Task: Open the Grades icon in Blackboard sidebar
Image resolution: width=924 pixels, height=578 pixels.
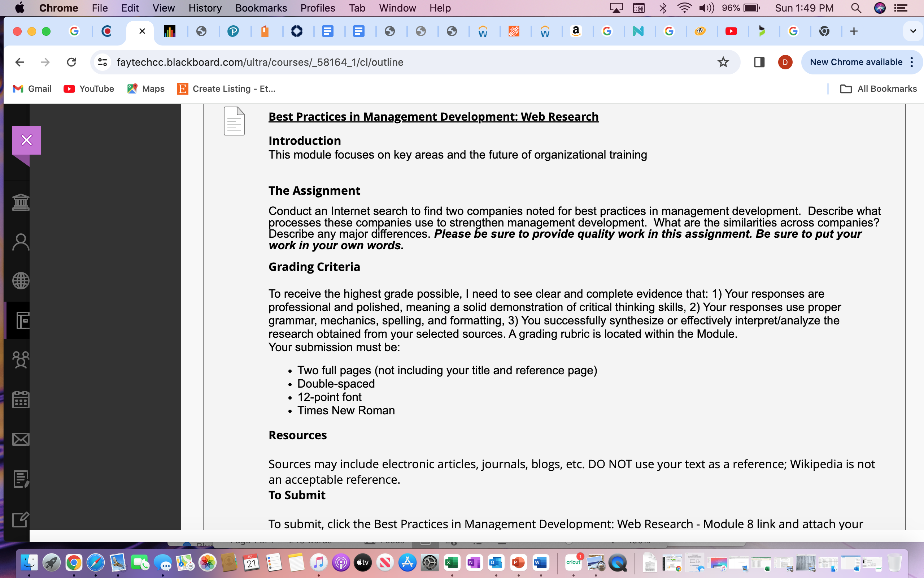Action: pos(21,479)
